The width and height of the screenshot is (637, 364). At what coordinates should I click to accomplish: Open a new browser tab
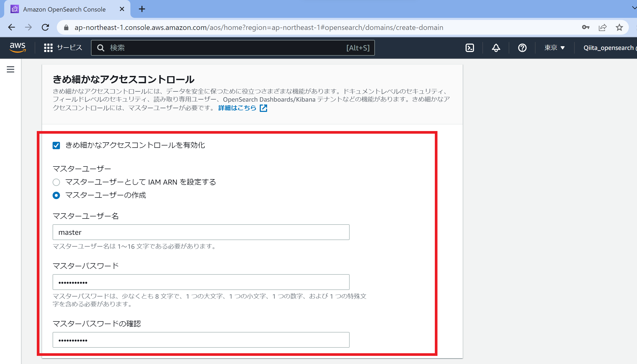142,9
